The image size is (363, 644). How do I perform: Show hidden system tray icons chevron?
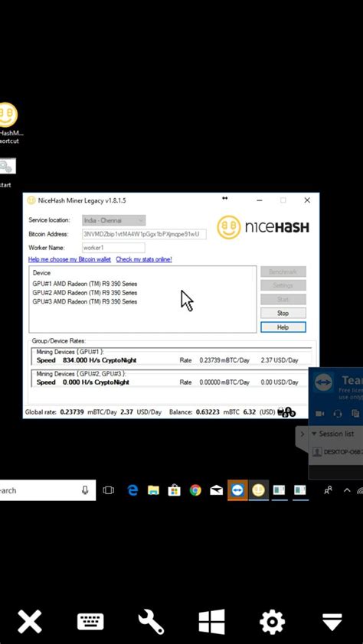[x=347, y=490]
